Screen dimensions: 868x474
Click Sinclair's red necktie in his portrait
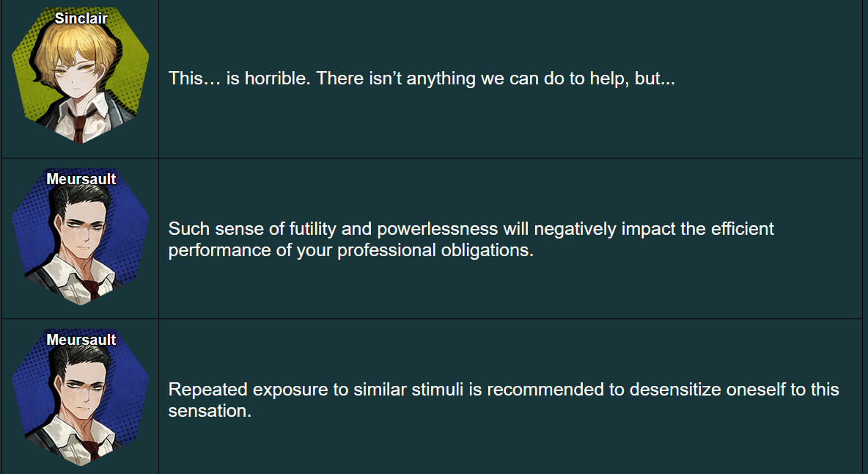tap(79, 125)
